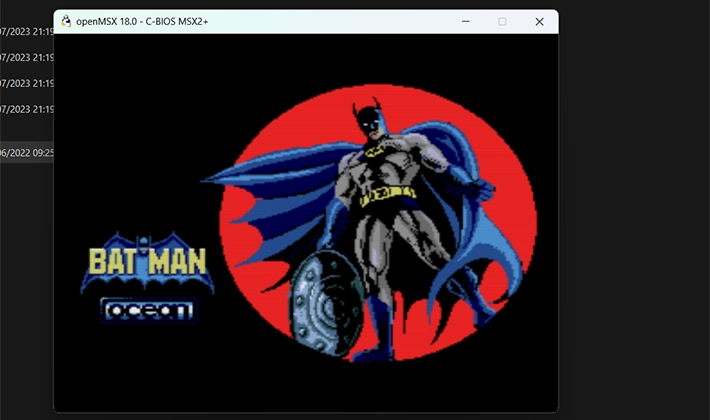Click the Ocean publisher logo

(149, 310)
